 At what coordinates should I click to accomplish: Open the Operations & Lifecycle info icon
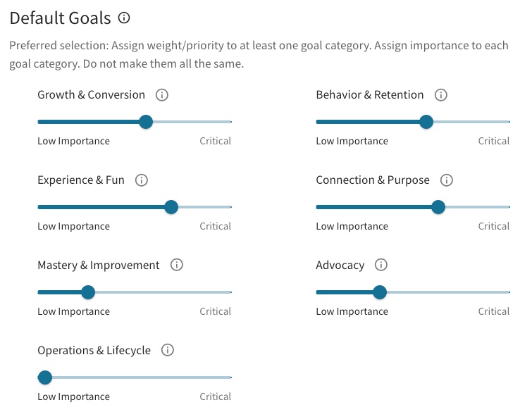tap(167, 350)
